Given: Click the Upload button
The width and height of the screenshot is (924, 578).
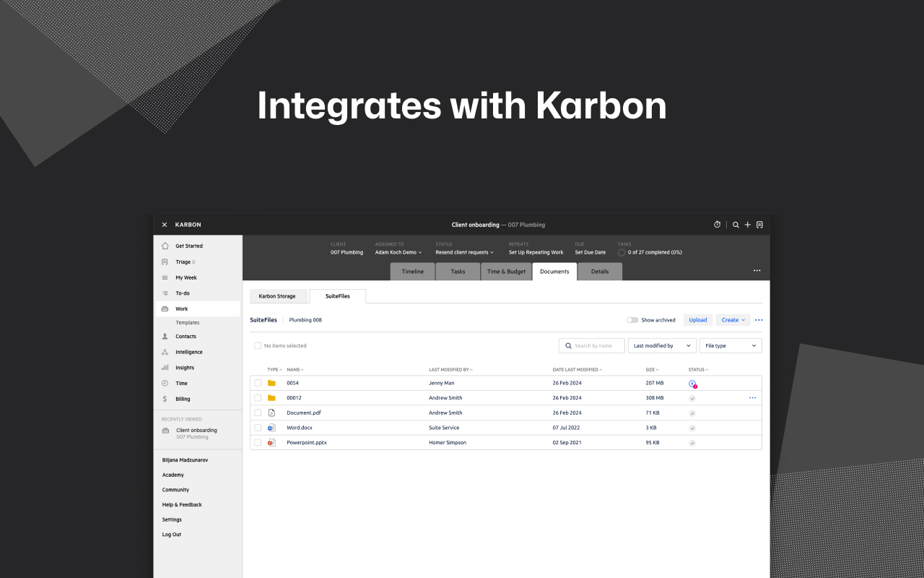Looking at the screenshot, I should click(698, 320).
